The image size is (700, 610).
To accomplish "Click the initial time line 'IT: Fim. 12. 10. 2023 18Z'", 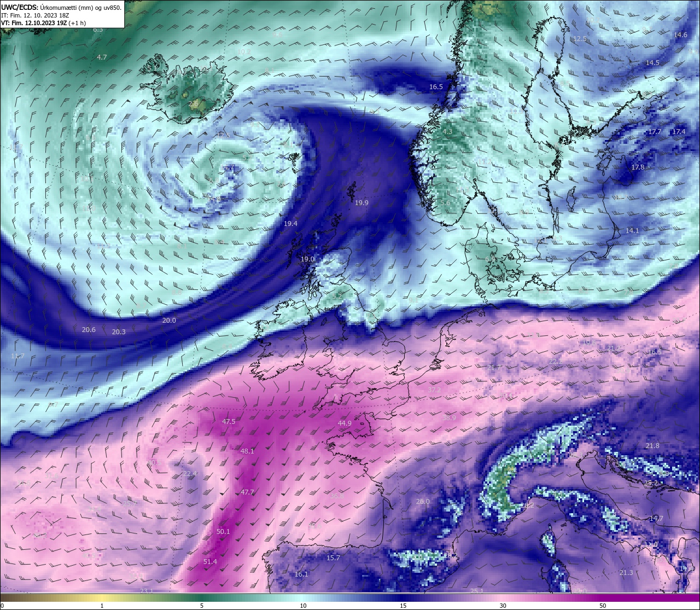I will [35, 15].
